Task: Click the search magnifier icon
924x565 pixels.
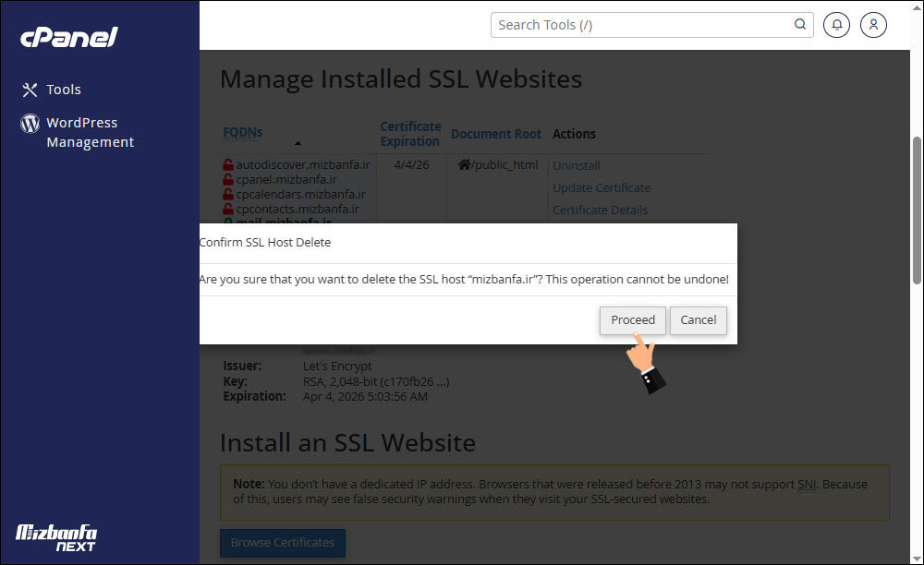Action: (x=798, y=25)
